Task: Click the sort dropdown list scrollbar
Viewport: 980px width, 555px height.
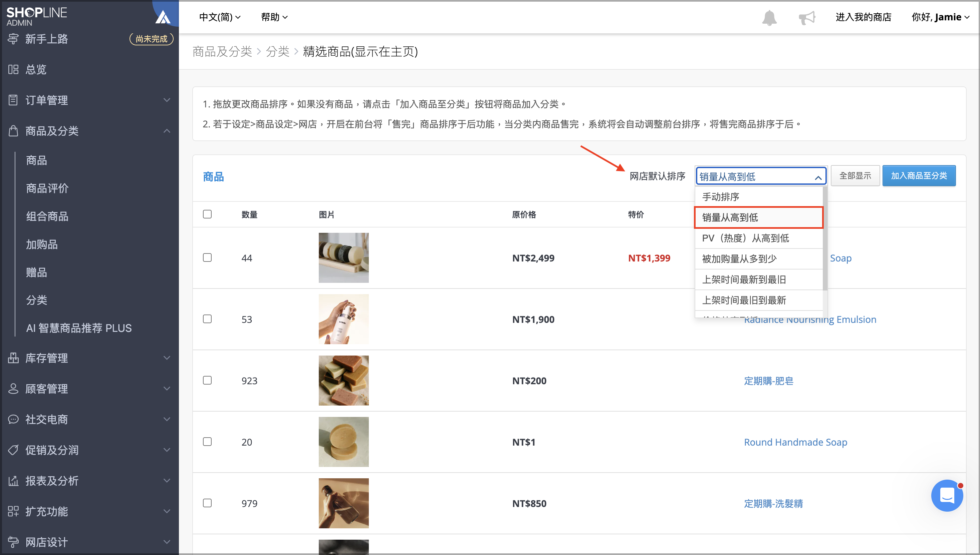Action: (825, 238)
